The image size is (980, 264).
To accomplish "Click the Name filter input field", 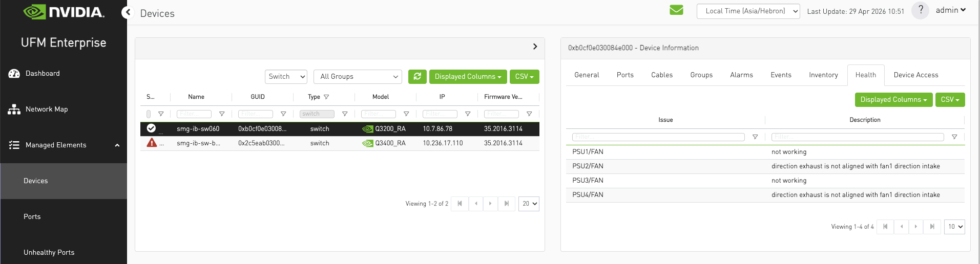I will click(194, 114).
